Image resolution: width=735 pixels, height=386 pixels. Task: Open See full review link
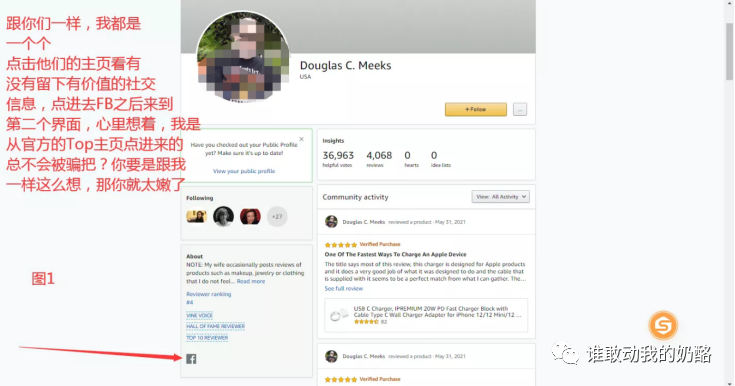(x=344, y=288)
